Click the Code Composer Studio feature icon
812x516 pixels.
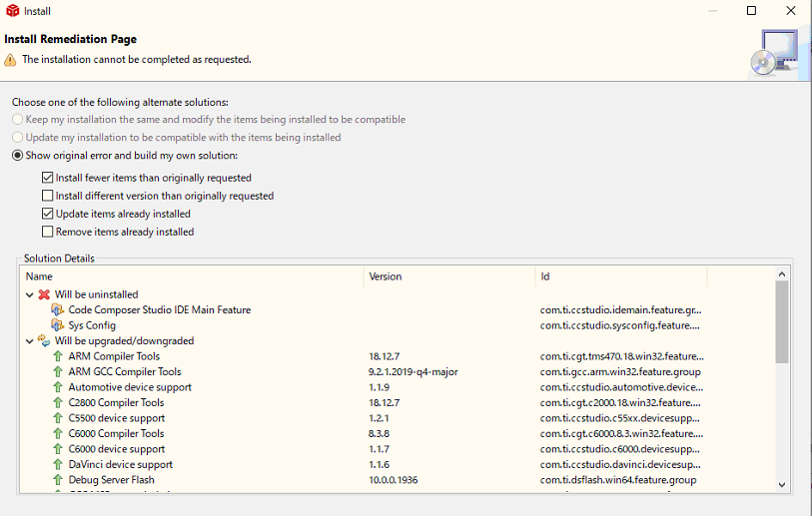[58, 310]
